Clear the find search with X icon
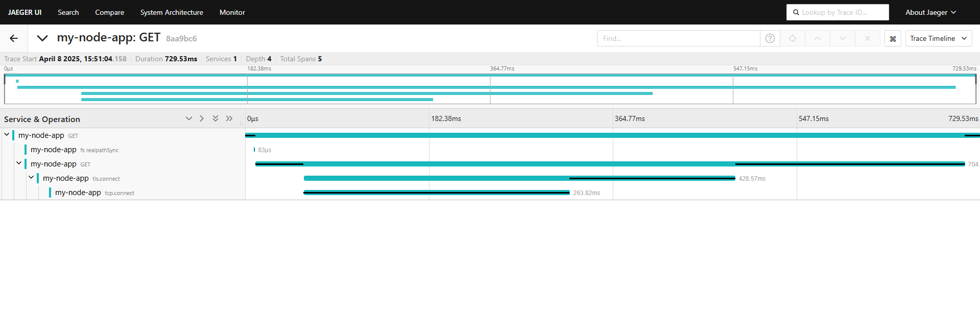The height and width of the screenshot is (336, 980). [x=867, y=38]
